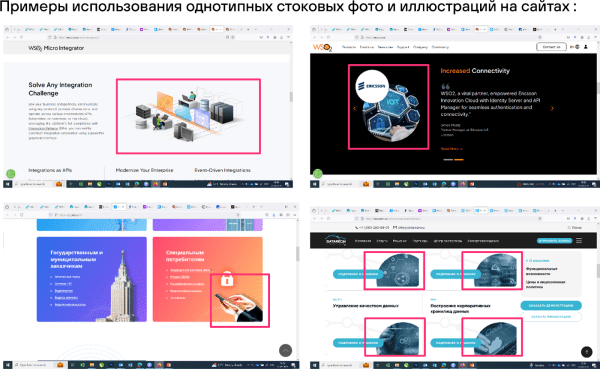The width and height of the screenshot is (600, 369).
Task: Open the globe language selector on WSO2 header
Action: [577, 47]
